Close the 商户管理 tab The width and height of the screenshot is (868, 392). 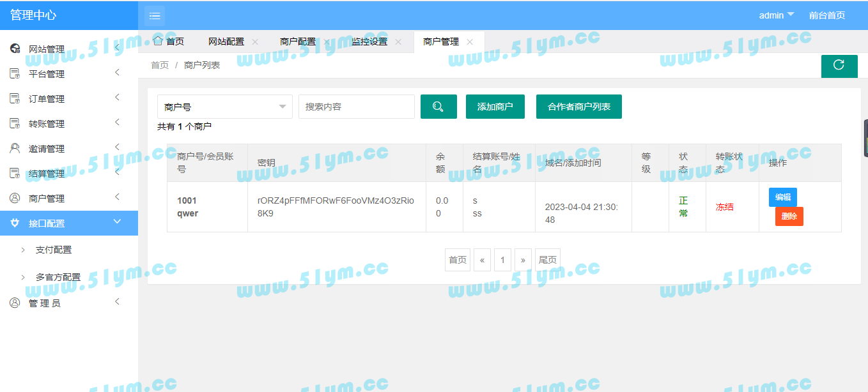pos(470,41)
